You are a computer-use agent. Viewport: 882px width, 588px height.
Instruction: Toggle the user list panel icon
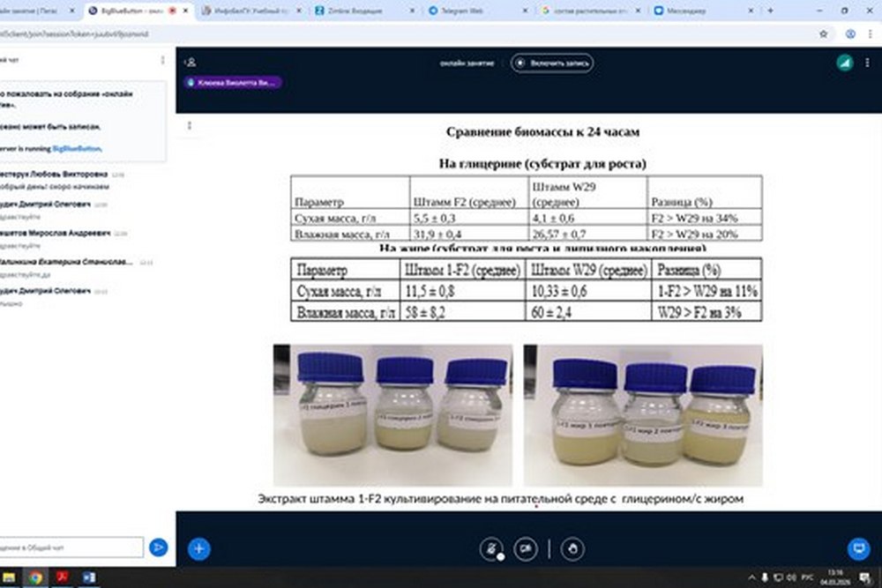point(191,63)
